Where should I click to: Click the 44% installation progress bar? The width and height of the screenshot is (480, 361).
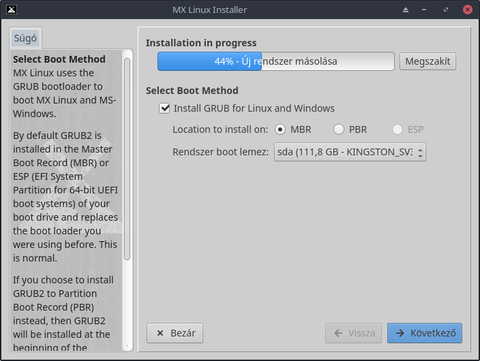(x=276, y=61)
